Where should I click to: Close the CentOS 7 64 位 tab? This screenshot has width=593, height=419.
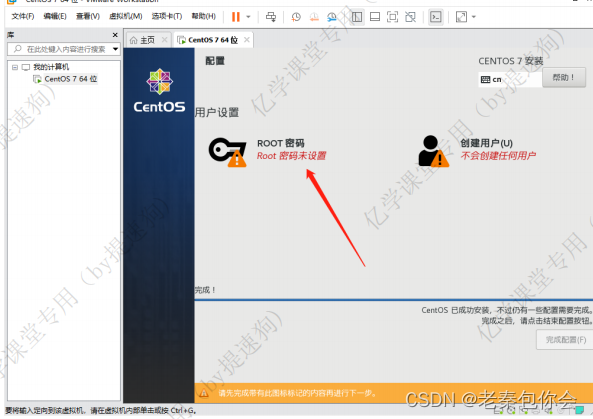(247, 40)
